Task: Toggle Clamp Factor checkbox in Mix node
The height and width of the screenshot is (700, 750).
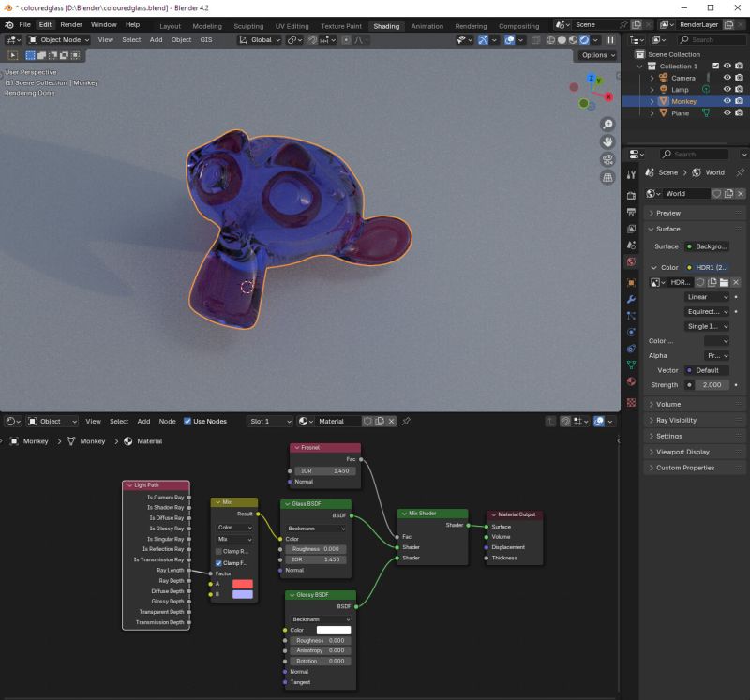Action: pyautogui.click(x=218, y=563)
